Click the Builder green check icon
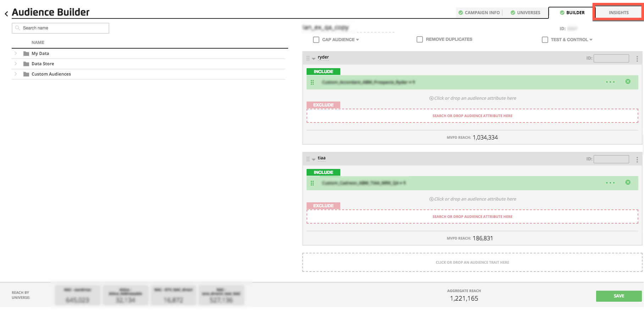Screen dimensions: 644x312 (562, 13)
